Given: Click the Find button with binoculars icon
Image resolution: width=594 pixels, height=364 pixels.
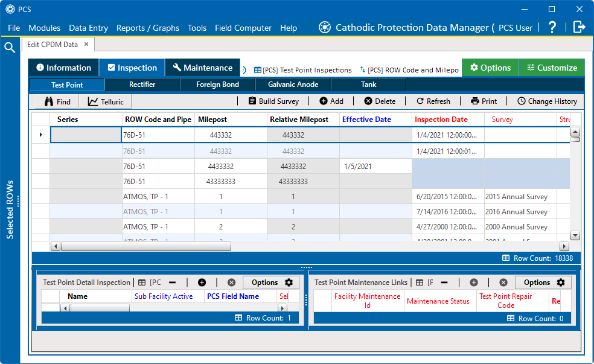Looking at the screenshot, I should pos(57,101).
